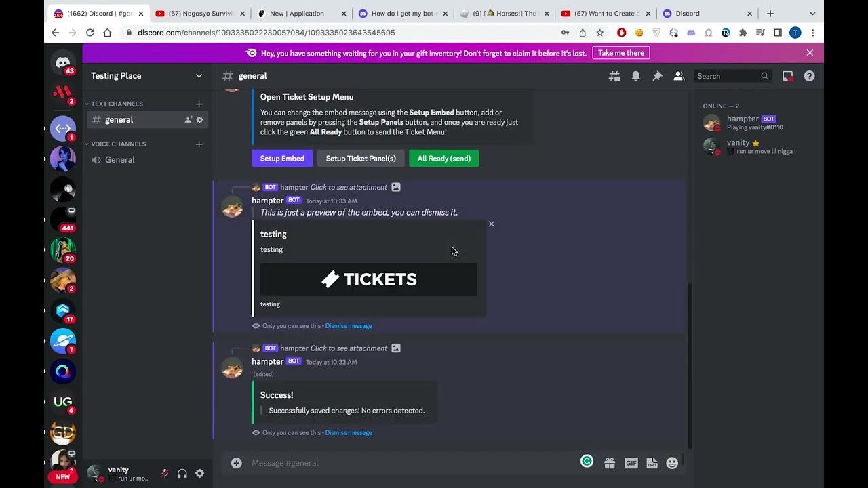This screenshot has width=868, height=488.
Task: Open the UG server icon
Action: [63, 401]
